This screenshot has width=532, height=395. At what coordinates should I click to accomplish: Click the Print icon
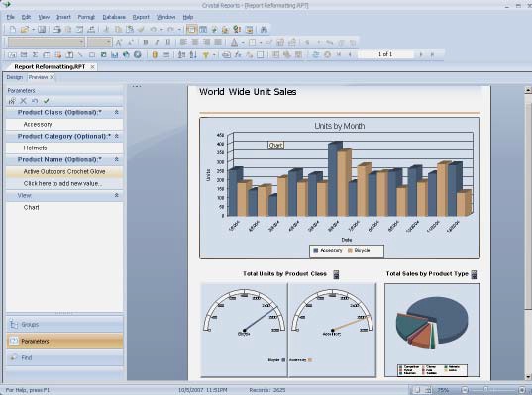click(57, 30)
